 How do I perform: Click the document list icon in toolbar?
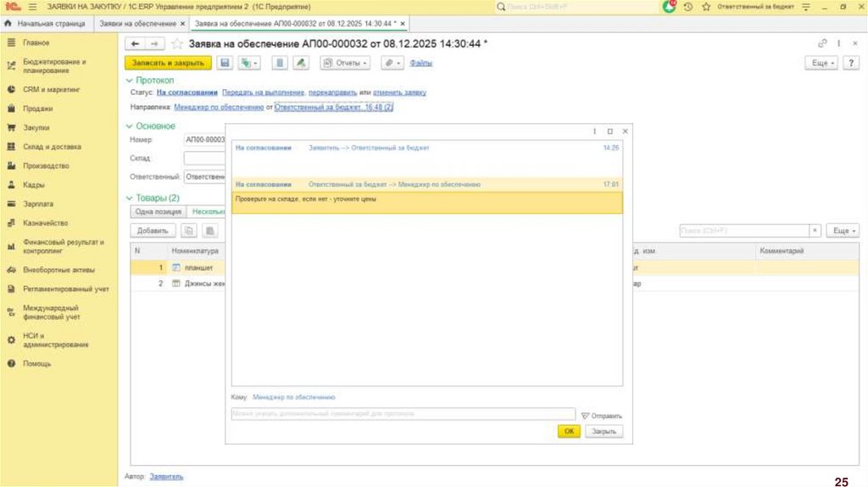280,63
